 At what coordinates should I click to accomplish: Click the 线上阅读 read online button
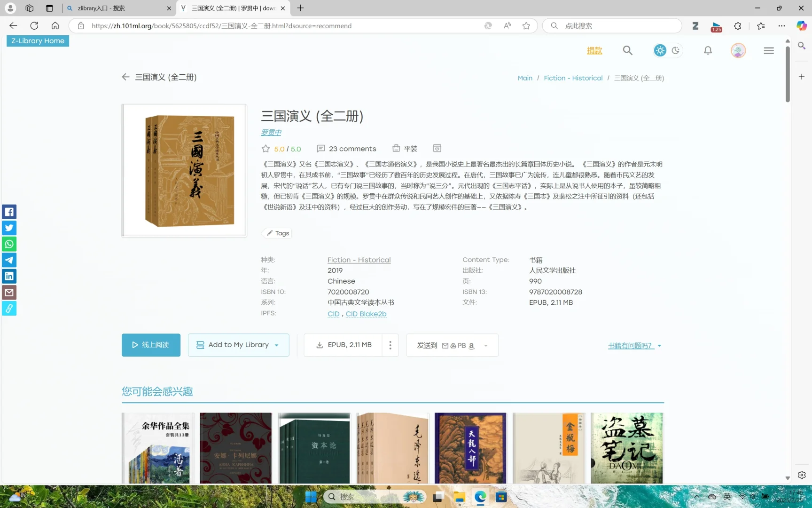(150, 345)
